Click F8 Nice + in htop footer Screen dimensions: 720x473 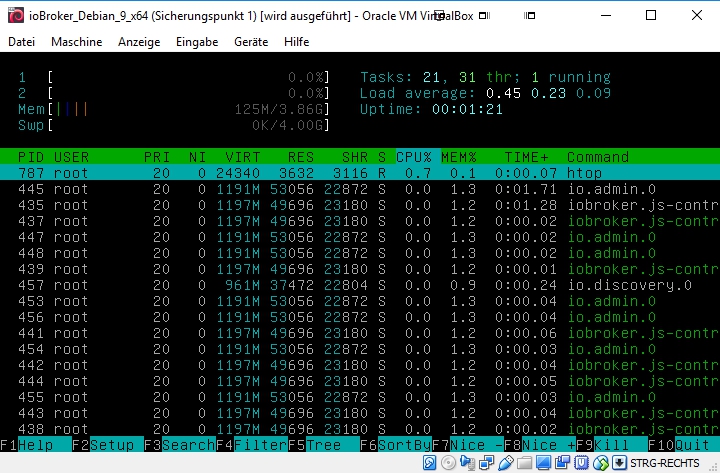540,445
